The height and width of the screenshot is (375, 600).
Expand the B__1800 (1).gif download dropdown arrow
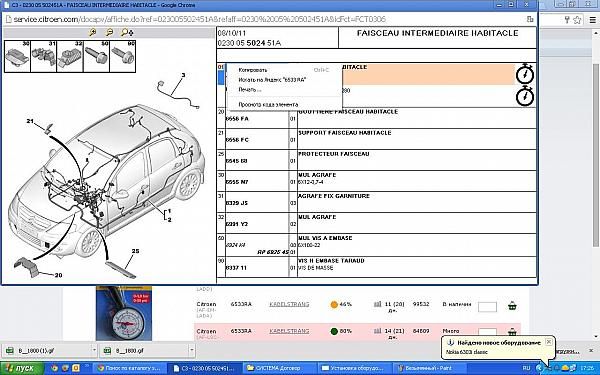(x=94, y=350)
